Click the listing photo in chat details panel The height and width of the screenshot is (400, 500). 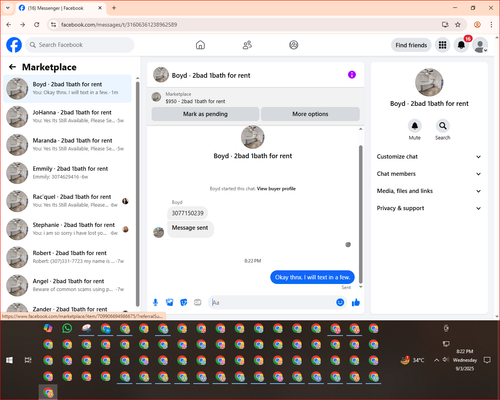429,82
